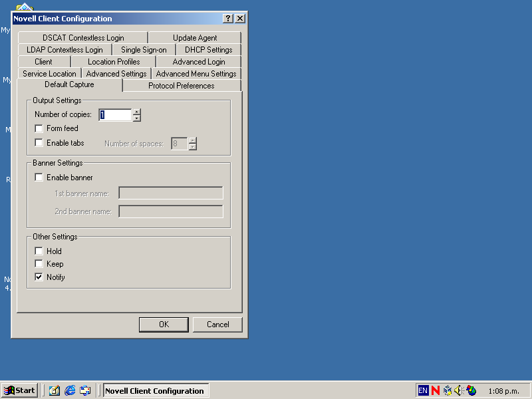The width and height of the screenshot is (532, 399).
Task: Select the Advanced Login tab
Action: pos(199,62)
